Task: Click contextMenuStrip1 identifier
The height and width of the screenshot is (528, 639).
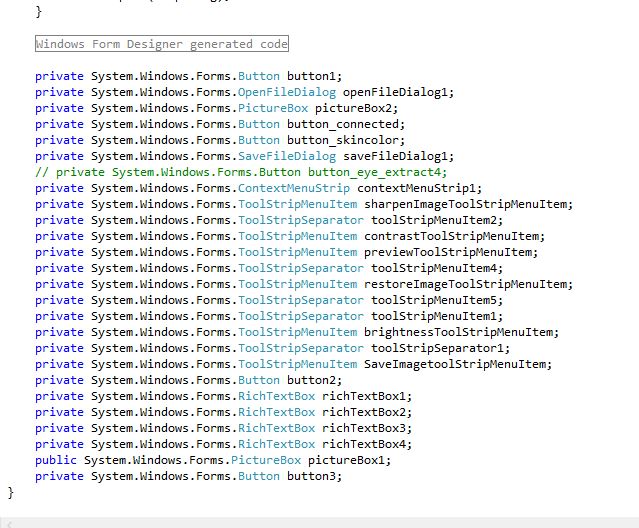Action: click(x=416, y=188)
